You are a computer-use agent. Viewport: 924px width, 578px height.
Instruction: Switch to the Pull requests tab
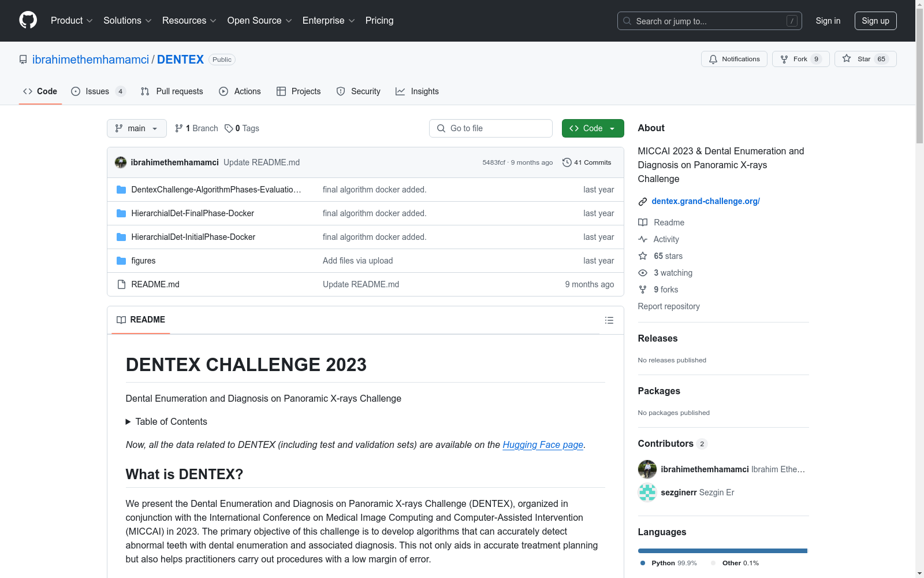point(172,91)
